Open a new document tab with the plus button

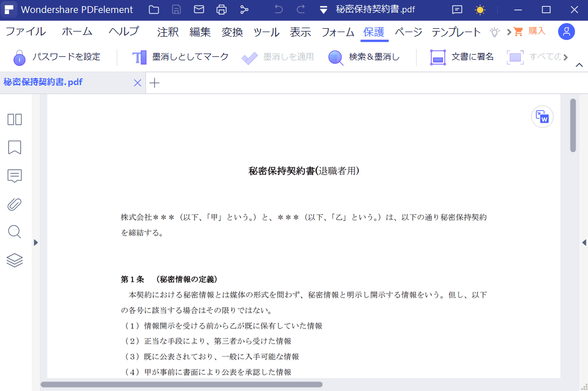click(154, 83)
